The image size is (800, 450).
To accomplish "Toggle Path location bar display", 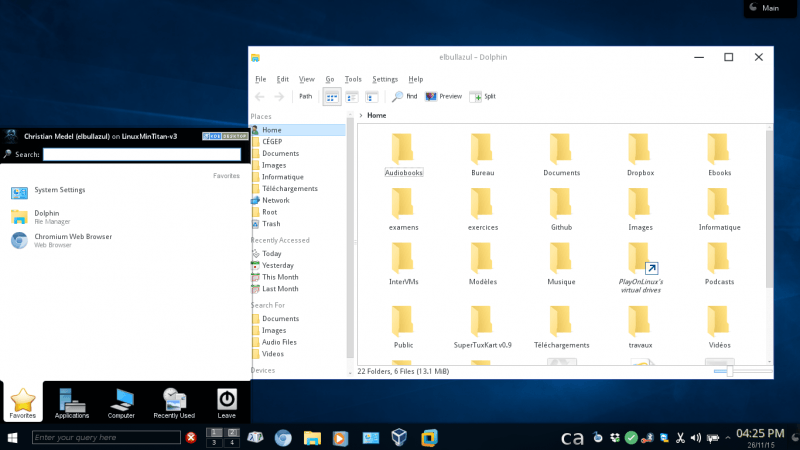I will click(305, 97).
